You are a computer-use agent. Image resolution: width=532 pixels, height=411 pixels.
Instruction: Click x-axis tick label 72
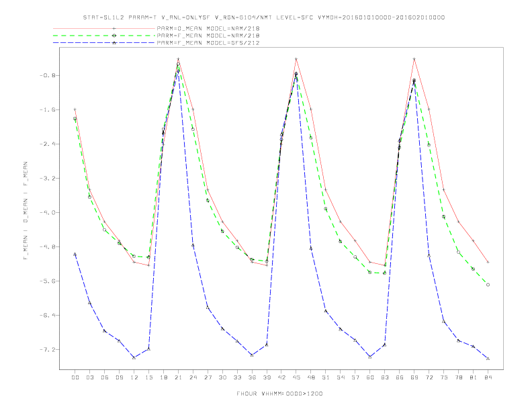pyautogui.click(x=429, y=377)
